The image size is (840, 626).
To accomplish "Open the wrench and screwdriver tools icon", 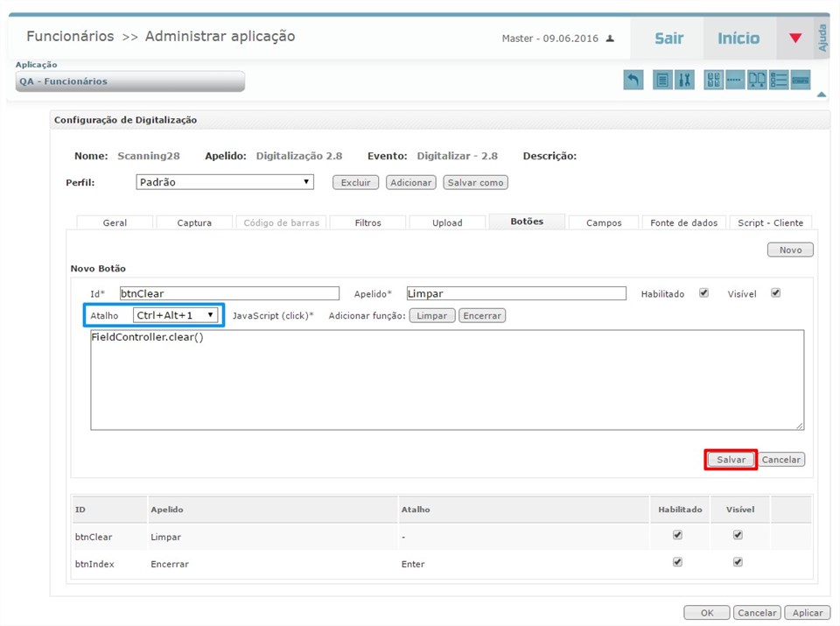I will click(685, 81).
